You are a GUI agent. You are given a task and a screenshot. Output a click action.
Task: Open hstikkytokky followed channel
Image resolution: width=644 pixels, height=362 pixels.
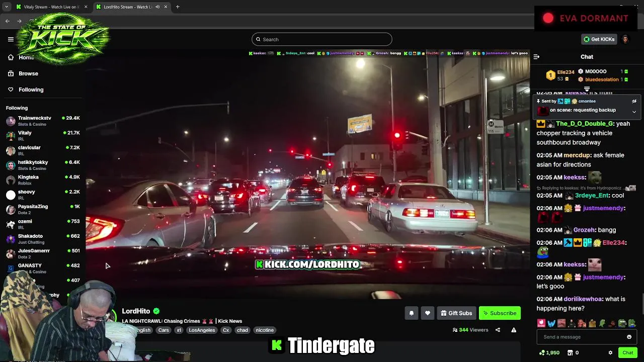(x=43, y=165)
